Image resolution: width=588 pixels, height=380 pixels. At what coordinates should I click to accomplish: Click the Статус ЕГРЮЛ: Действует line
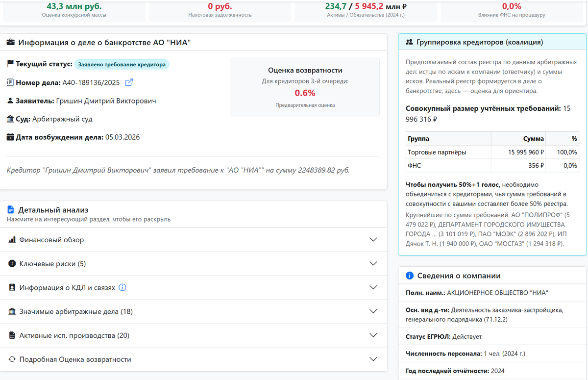click(x=443, y=337)
